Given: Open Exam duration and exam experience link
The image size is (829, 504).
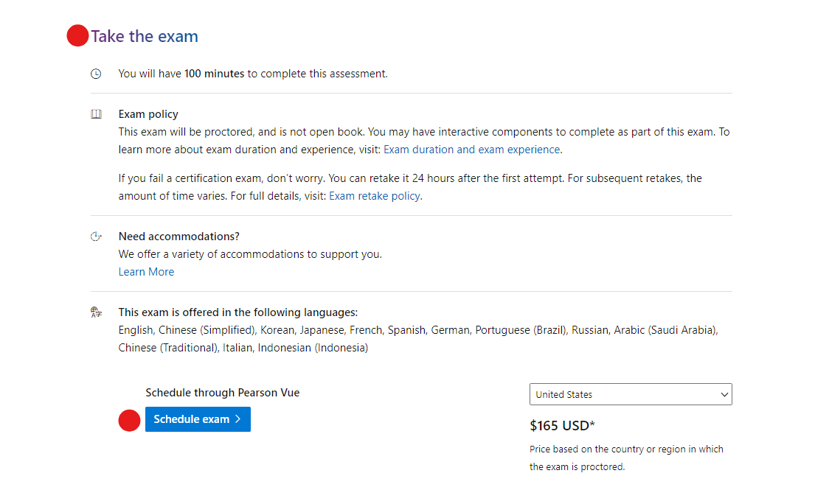Looking at the screenshot, I should pos(471,150).
